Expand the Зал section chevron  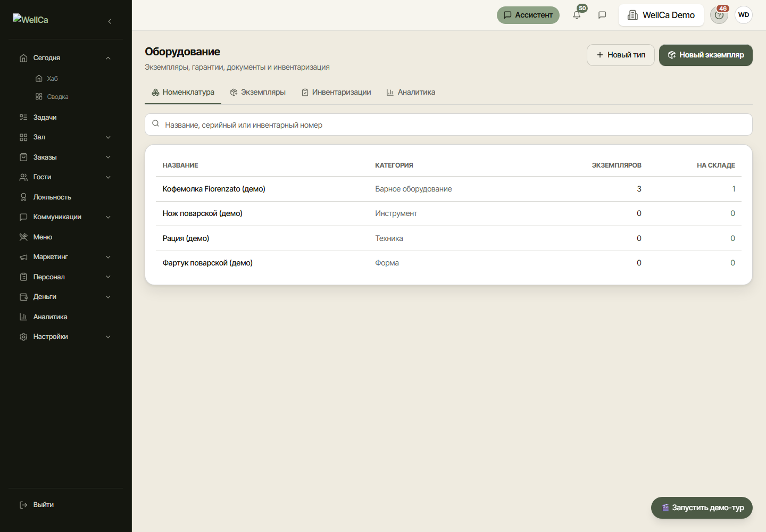point(108,137)
